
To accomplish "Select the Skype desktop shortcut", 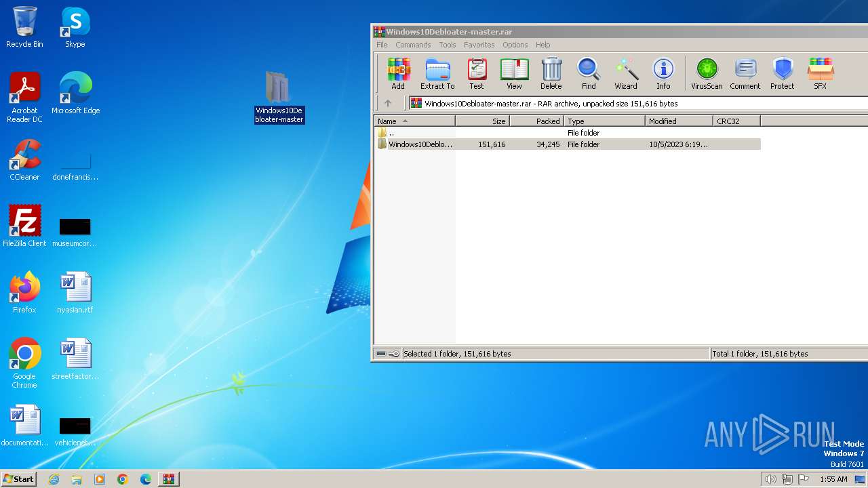I will click(75, 27).
